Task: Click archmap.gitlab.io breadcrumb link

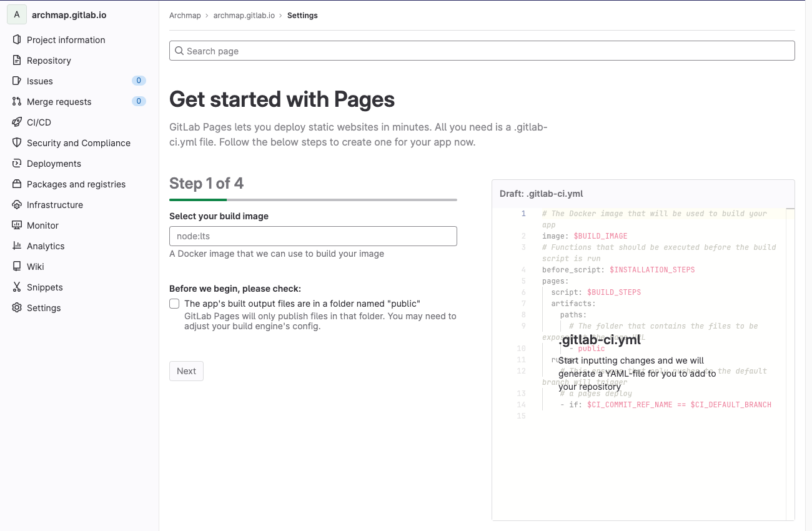Action: (244, 15)
